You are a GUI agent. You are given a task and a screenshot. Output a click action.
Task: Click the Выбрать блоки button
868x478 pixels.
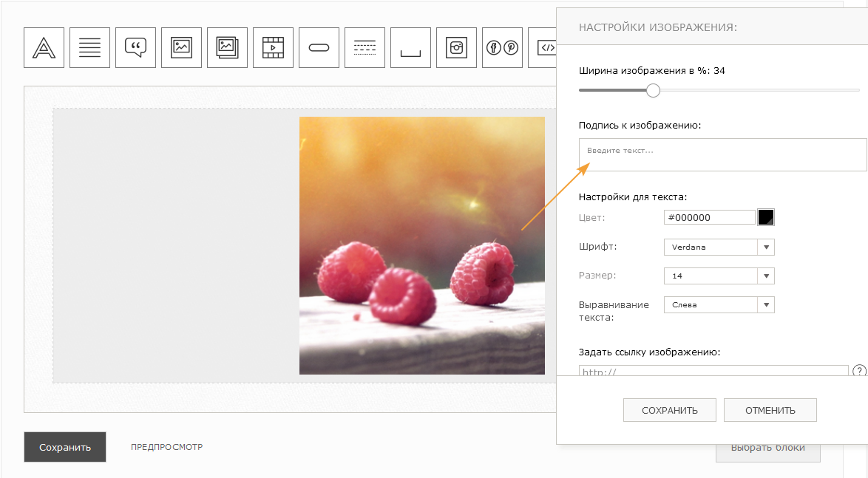767,452
